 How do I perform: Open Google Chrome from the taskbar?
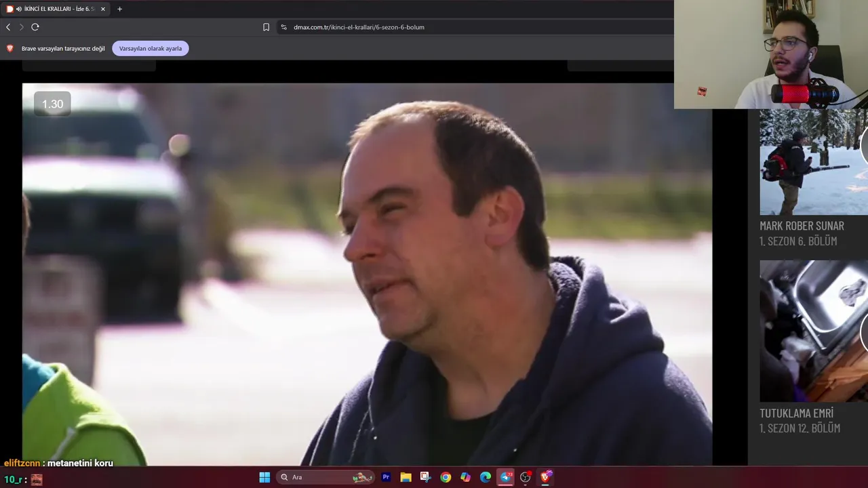point(446,477)
